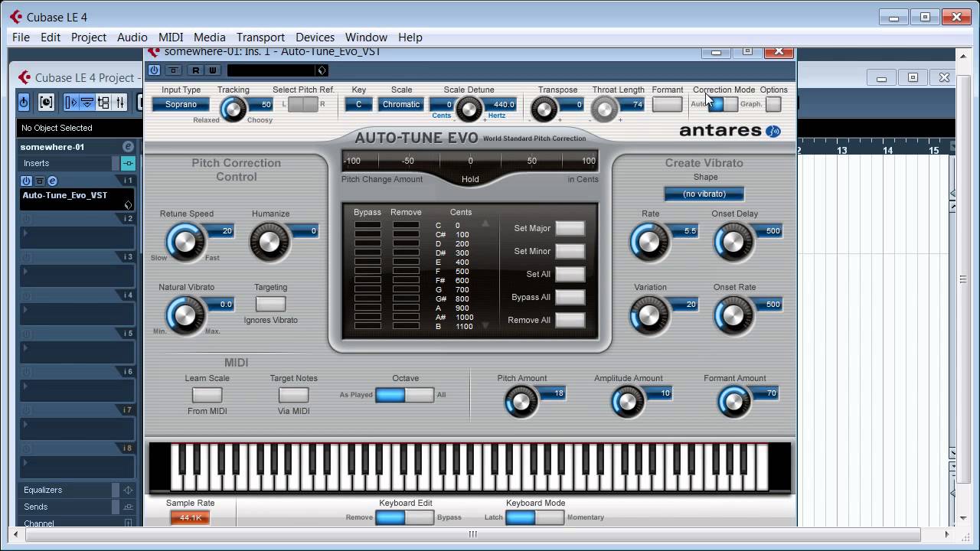980x551 pixels.
Task: Click the Retune Speed knob
Action: [x=185, y=241]
